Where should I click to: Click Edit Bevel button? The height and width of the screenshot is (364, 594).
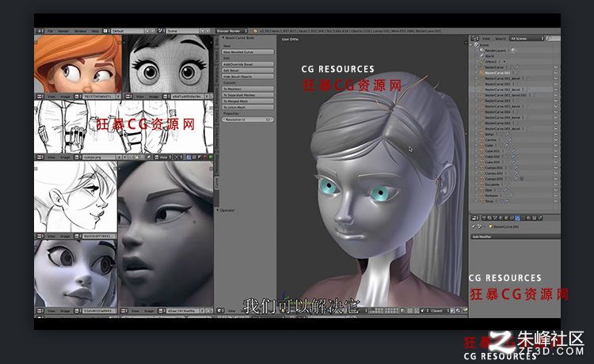tap(248, 70)
